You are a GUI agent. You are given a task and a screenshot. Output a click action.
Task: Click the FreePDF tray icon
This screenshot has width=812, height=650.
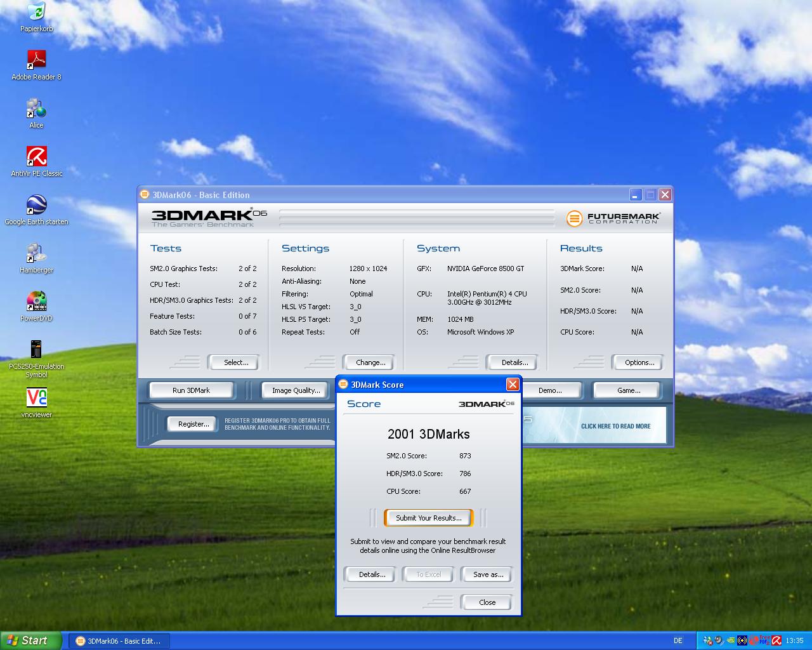coord(764,640)
